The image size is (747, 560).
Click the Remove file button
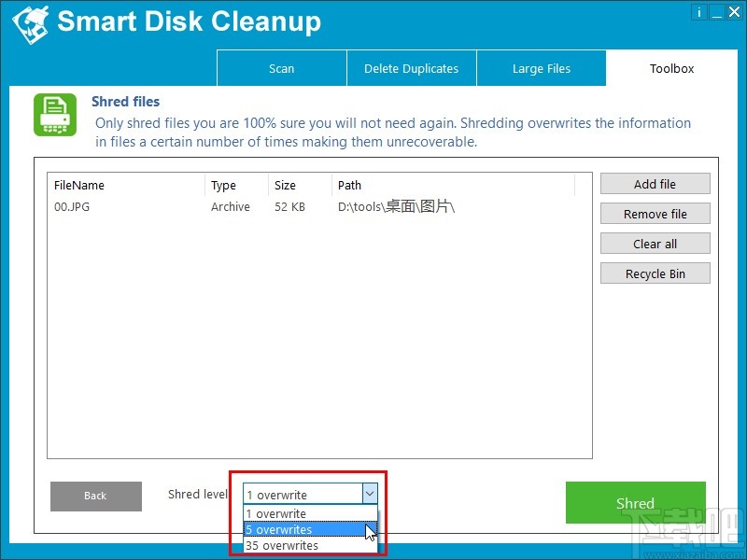click(655, 214)
